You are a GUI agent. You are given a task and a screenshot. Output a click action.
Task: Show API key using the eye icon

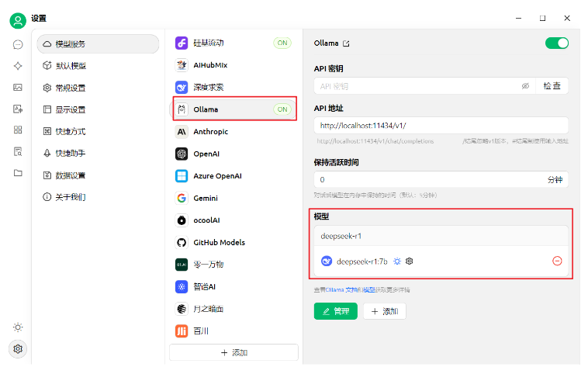coord(525,86)
